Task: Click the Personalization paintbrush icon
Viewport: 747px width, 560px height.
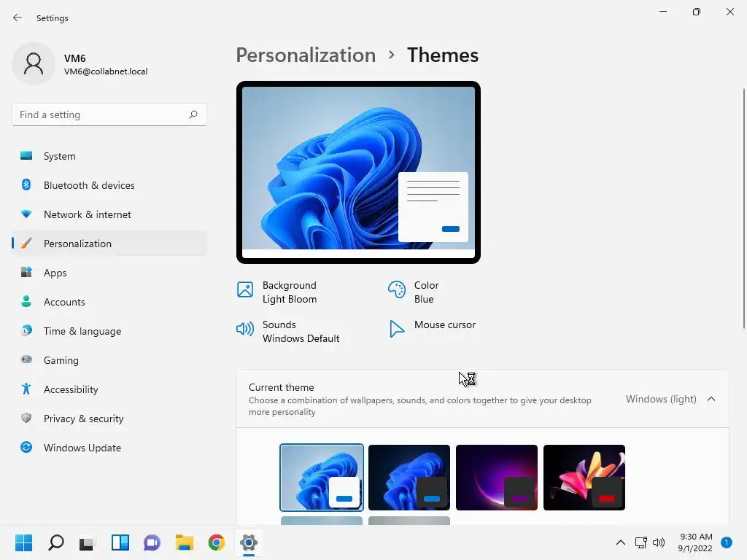Action: point(26,244)
